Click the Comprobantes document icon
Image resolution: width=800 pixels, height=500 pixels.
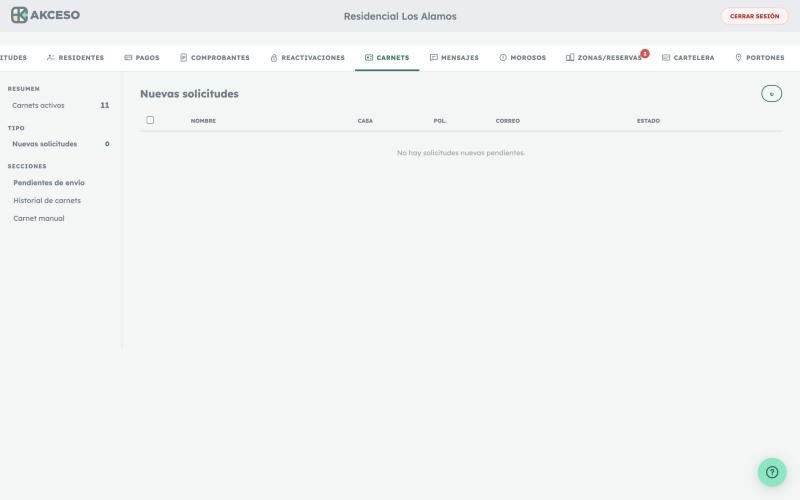[x=184, y=58]
